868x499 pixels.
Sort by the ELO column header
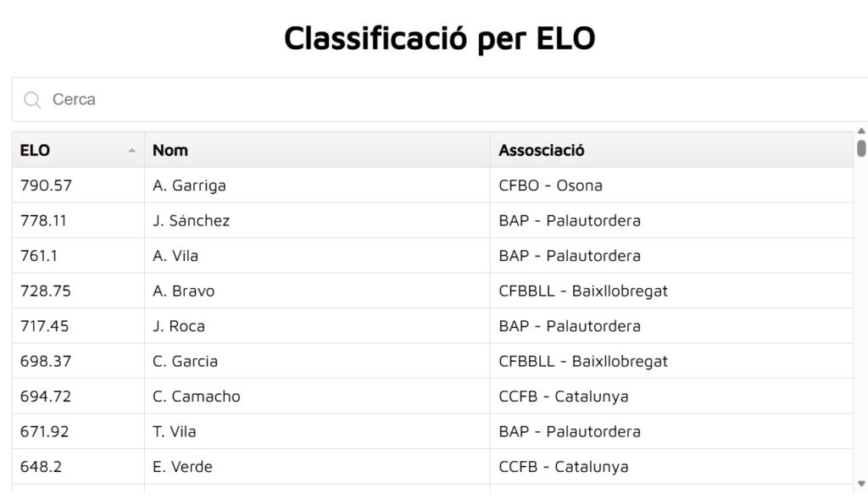pyautogui.click(x=36, y=151)
